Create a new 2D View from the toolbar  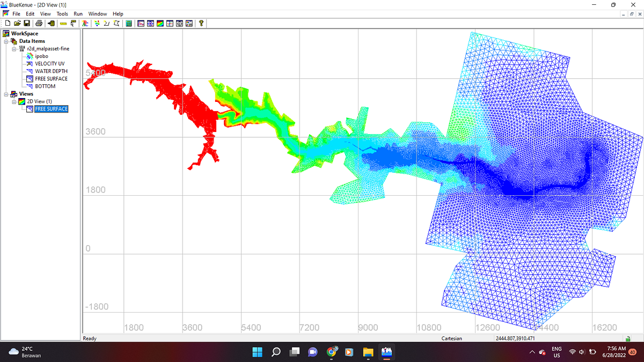pyautogui.click(x=160, y=23)
